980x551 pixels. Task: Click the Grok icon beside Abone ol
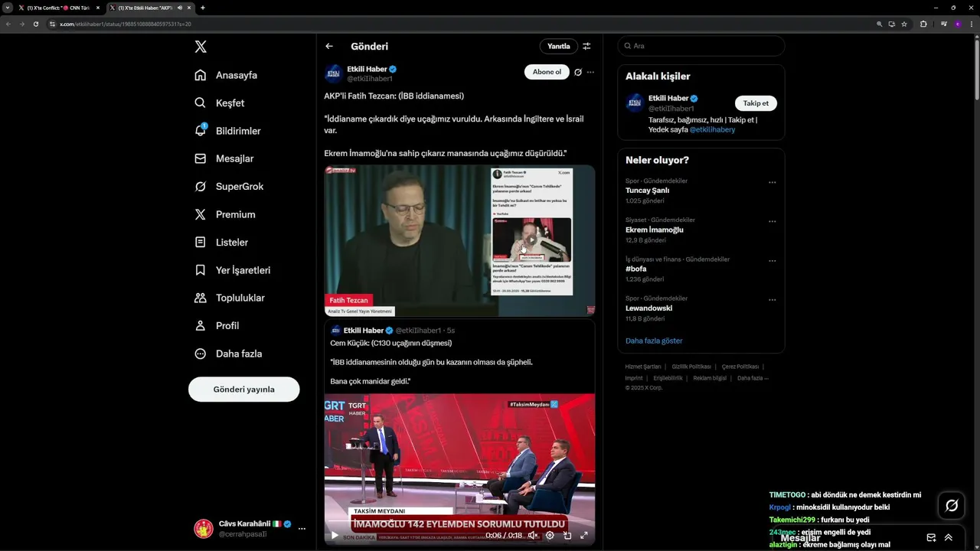coord(578,72)
